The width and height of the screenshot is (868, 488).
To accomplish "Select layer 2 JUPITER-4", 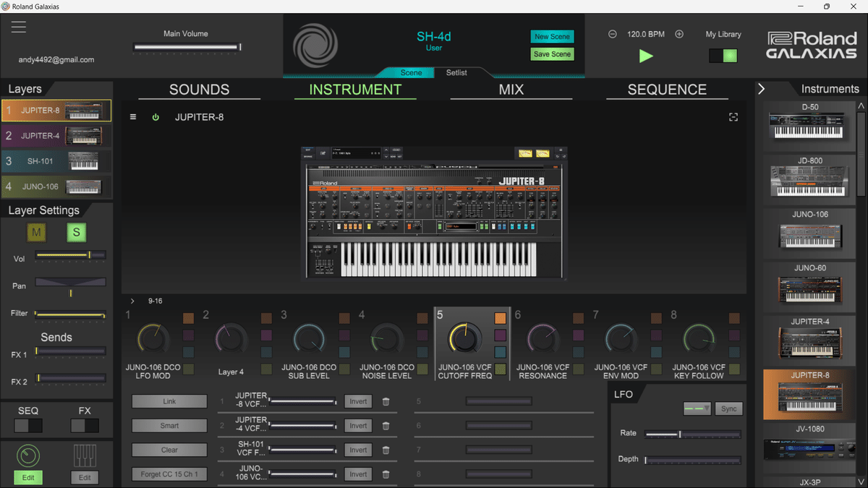I will click(56, 135).
